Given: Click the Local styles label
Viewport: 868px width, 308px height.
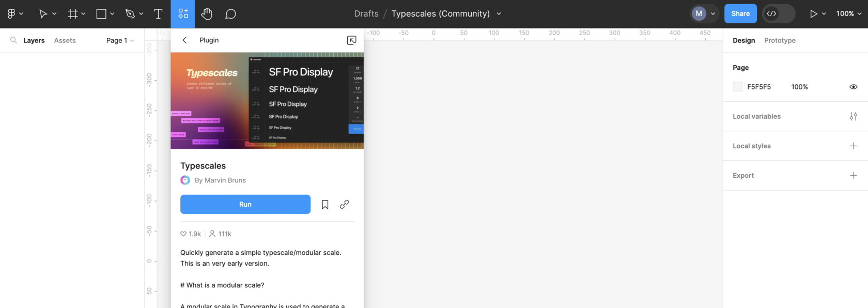Looking at the screenshot, I should click(752, 146).
